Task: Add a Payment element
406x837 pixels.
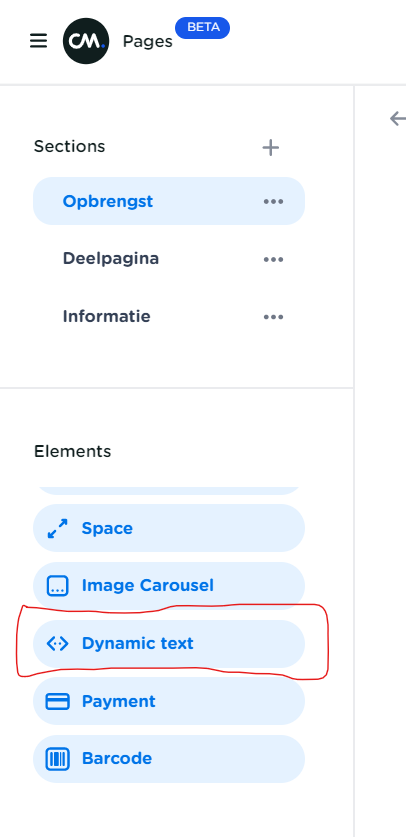Action: 169,701
